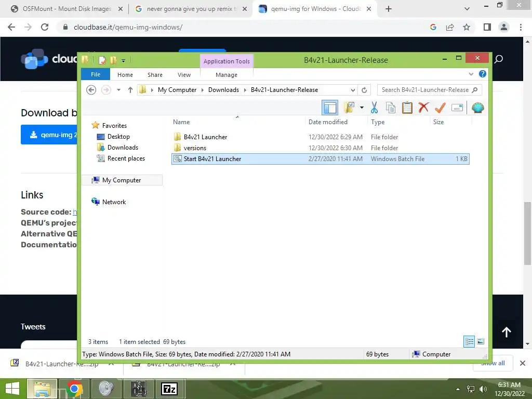Expand breadcrumb arrow after Downloads
532x399 pixels.
[245, 90]
